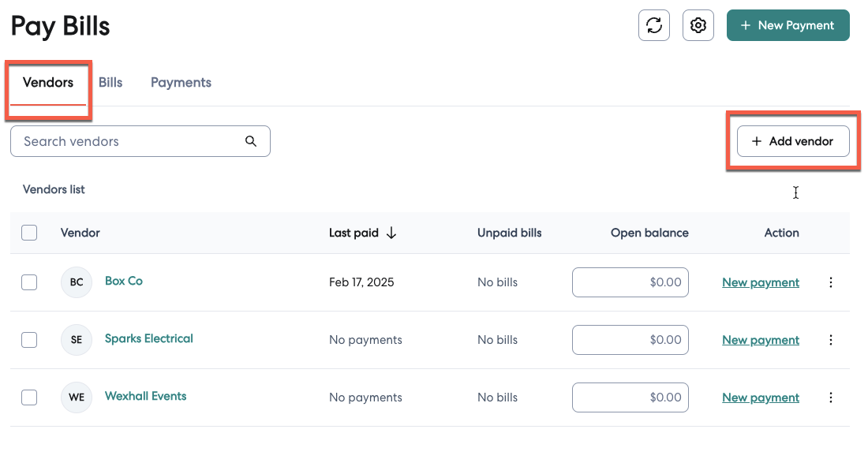Open the Payments tab

click(x=181, y=82)
